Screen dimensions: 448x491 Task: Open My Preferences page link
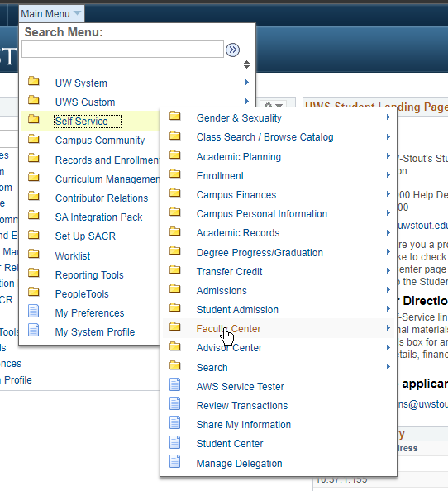(x=89, y=313)
